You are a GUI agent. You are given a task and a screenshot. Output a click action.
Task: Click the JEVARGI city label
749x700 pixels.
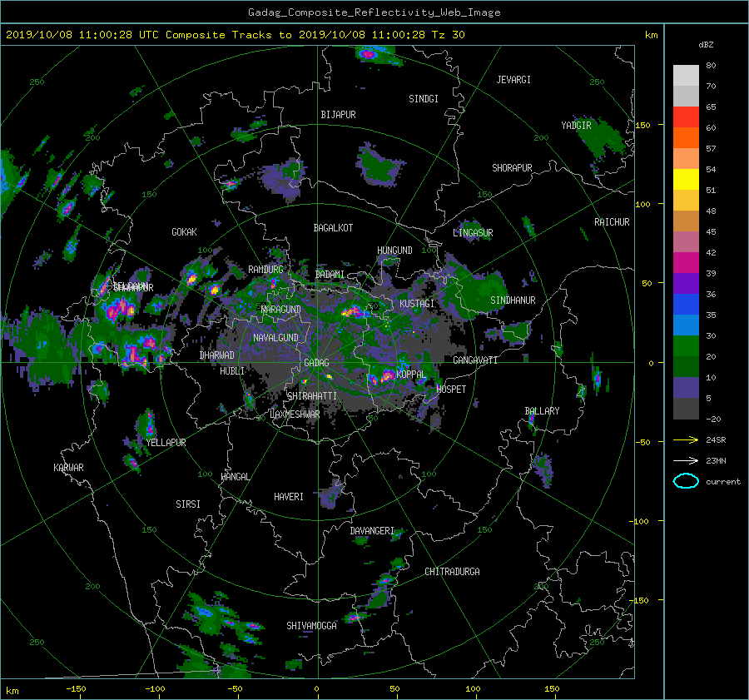[x=513, y=80]
